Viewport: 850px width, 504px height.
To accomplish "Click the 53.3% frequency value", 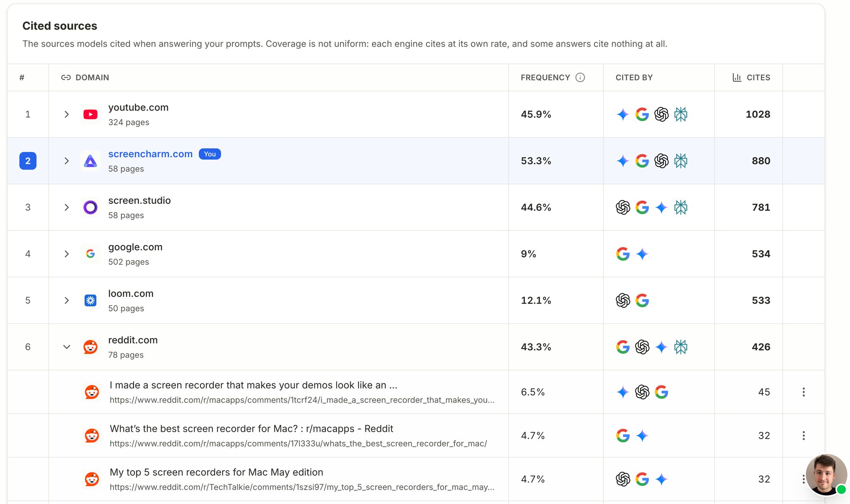I will 536,161.
